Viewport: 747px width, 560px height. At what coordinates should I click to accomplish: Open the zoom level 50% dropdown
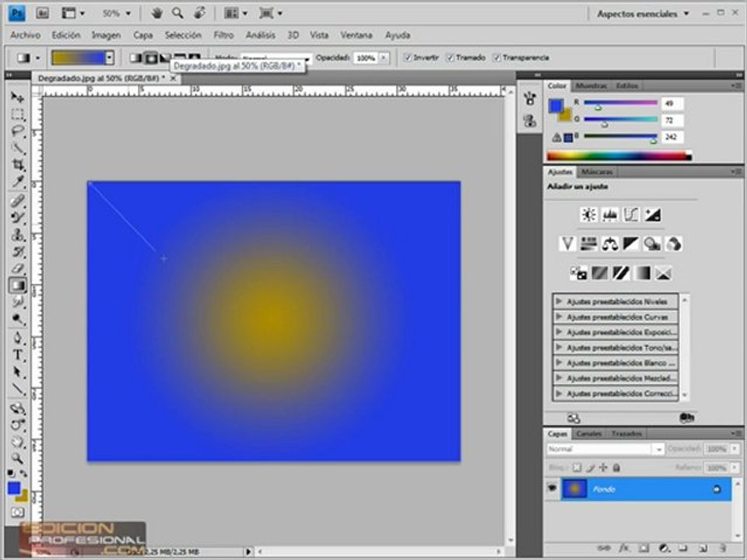click(128, 13)
